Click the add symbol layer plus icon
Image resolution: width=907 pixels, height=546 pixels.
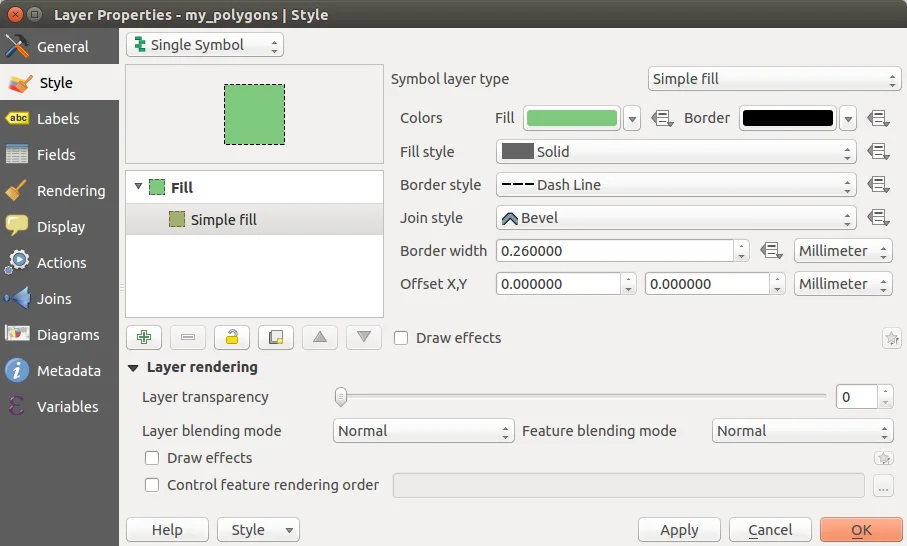[x=144, y=337]
